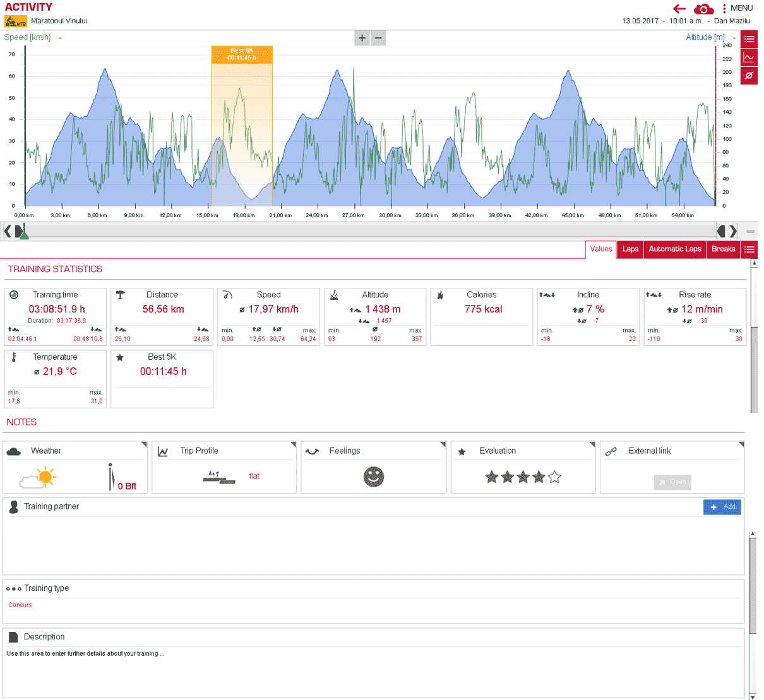Image resolution: width=764 pixels, height=700 pixels.
Task: Expand the Speed [km/h] axis dropdown
Action: [60, 39]
